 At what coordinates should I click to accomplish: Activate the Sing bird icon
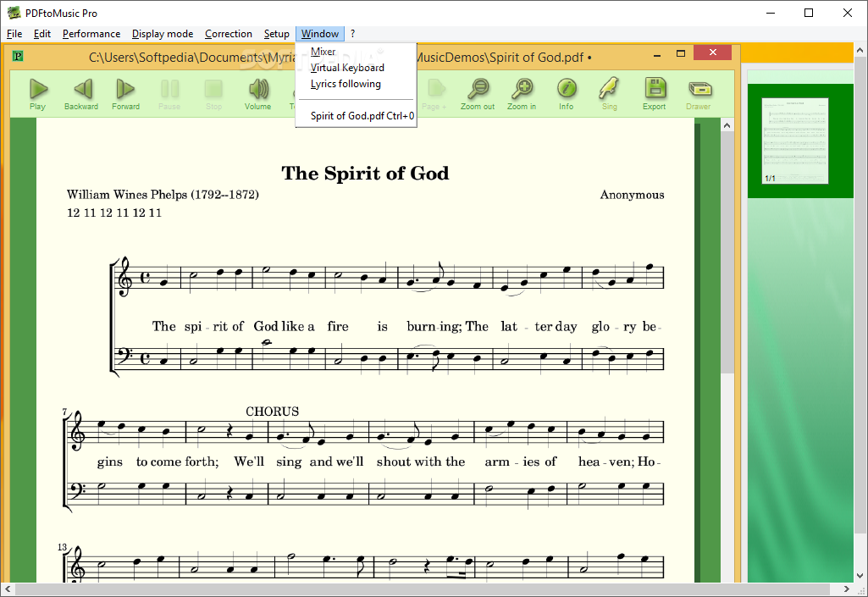click(x=610, y=94)
